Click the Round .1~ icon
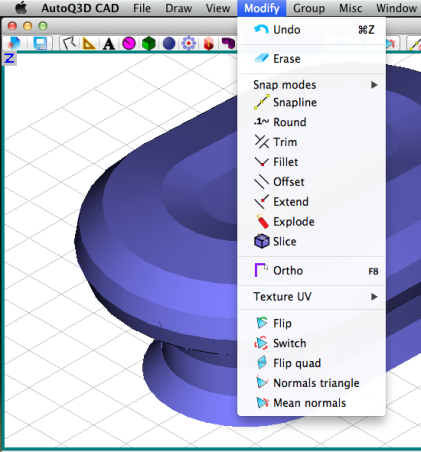The image size is (421, 452). pos(261,122)
